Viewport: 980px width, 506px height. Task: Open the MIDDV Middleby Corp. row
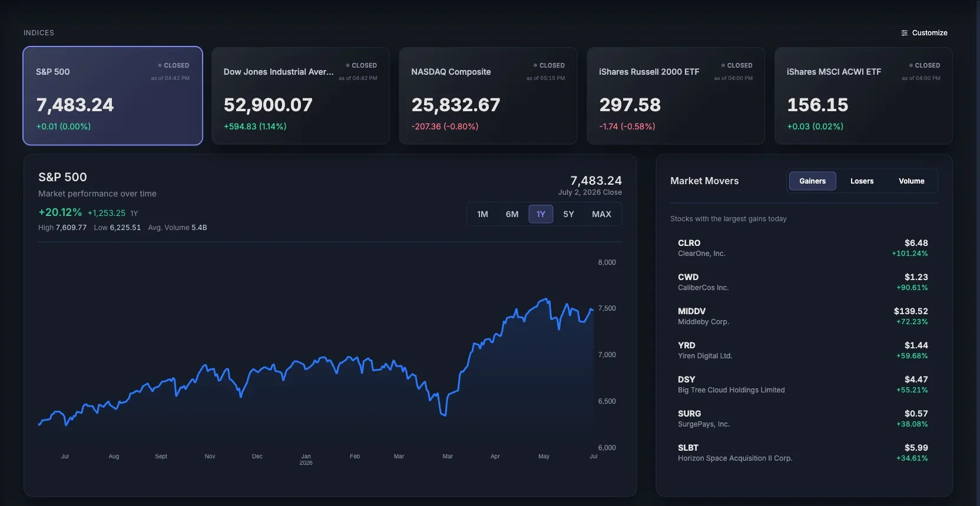coord(803,316)
